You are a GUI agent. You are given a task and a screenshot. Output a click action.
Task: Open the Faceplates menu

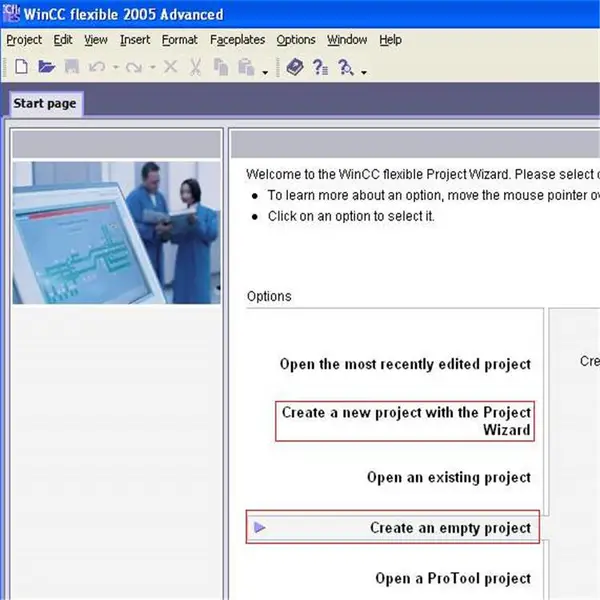[237, 40]
